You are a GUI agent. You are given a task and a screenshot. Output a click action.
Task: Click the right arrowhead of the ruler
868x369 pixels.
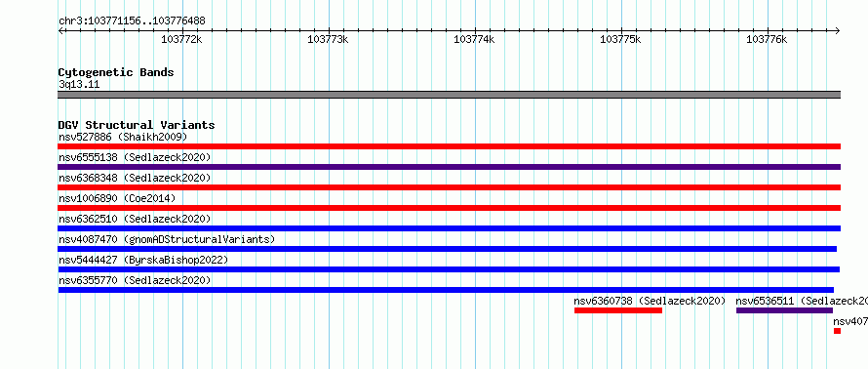837,30
